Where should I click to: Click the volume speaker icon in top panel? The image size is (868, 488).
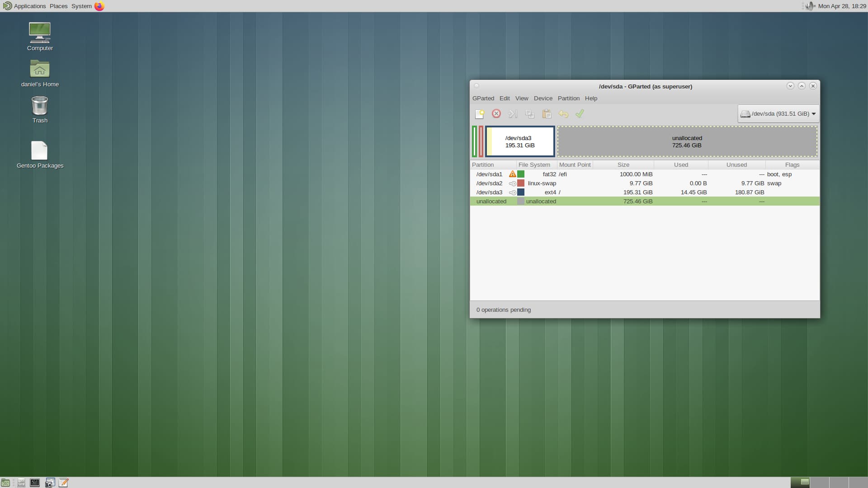point(810,6)
